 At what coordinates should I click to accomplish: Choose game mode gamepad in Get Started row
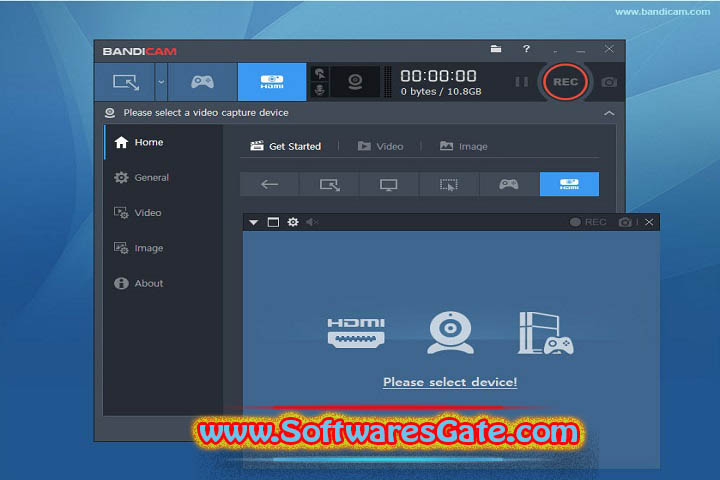click(x=509, y=184)
